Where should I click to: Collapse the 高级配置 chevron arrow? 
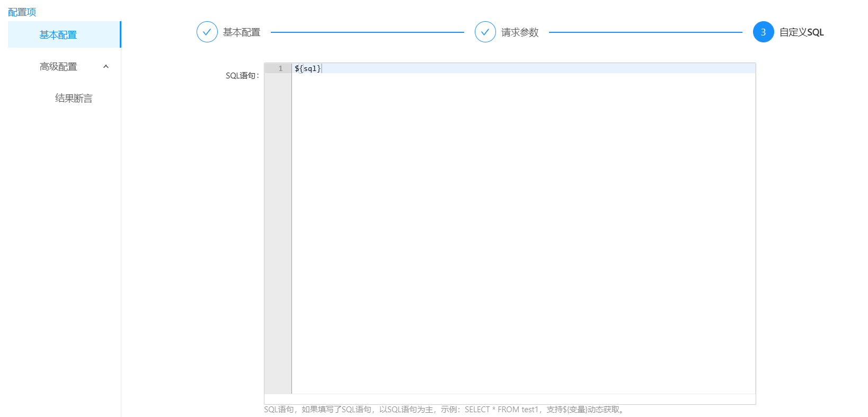(106, 66)
